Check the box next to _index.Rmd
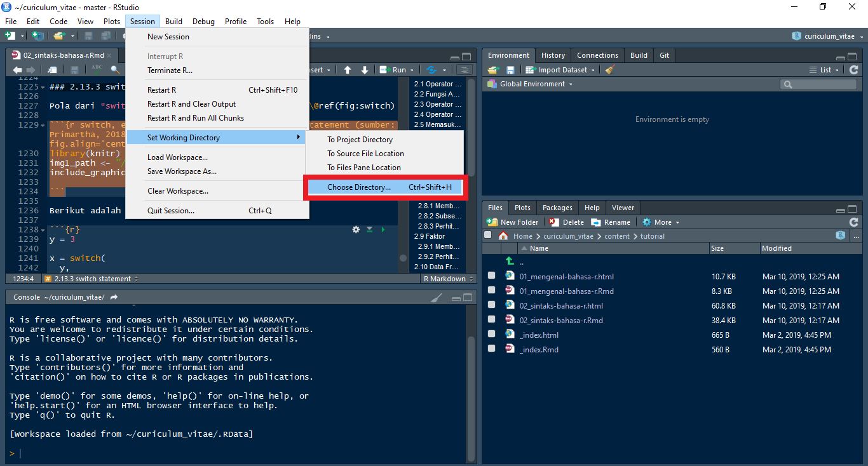Viewport: 868px width, 466px height. point(491,349)
